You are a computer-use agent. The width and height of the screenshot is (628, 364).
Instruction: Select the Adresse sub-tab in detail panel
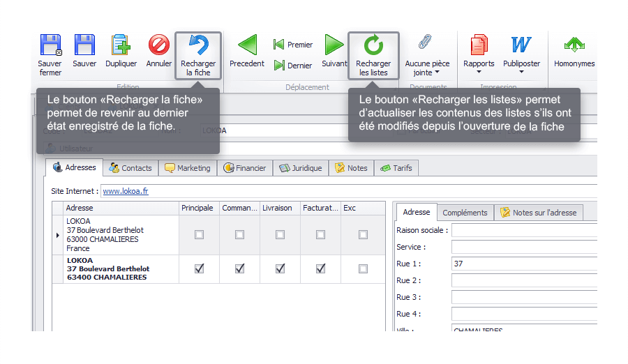pyautogui.click(x=416, y=212)
